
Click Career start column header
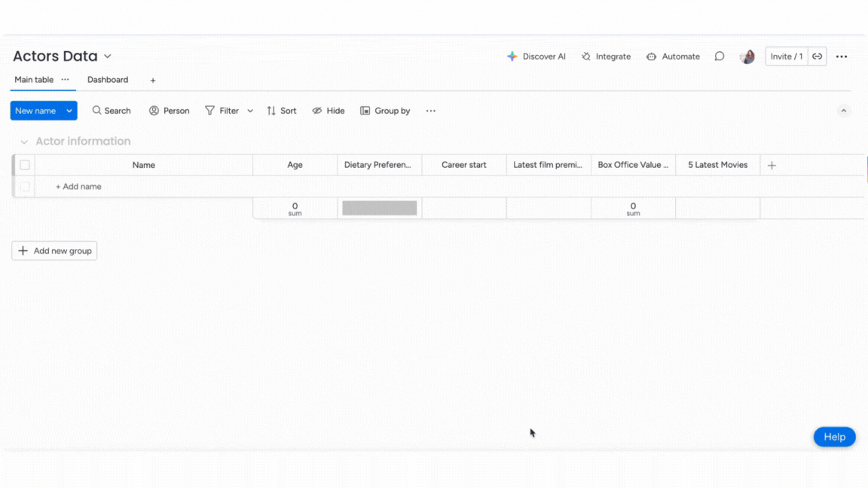coord(464,165)
